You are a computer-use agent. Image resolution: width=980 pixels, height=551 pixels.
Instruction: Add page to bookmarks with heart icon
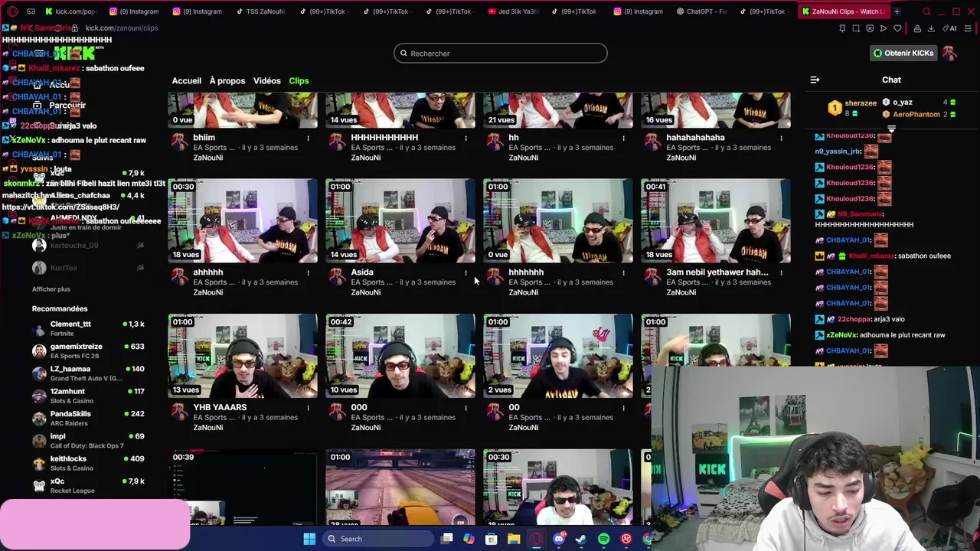[x=897, y=28]
